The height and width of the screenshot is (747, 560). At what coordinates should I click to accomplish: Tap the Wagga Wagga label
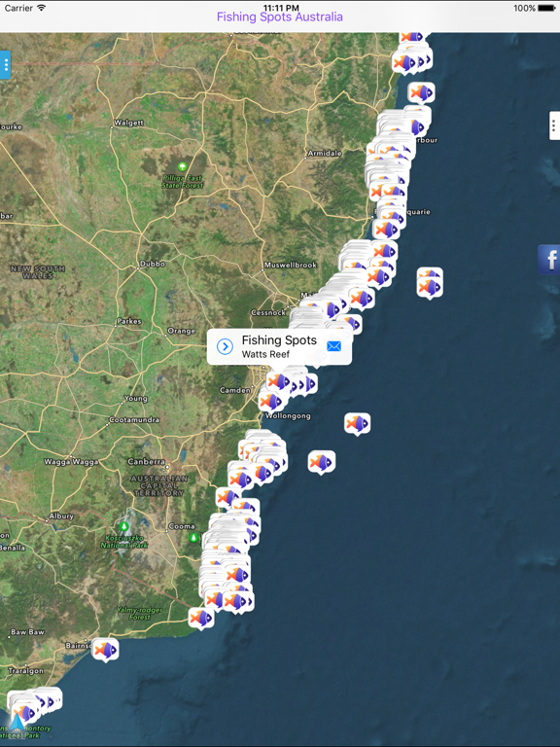pyautogui.click(x=71, y=462)
